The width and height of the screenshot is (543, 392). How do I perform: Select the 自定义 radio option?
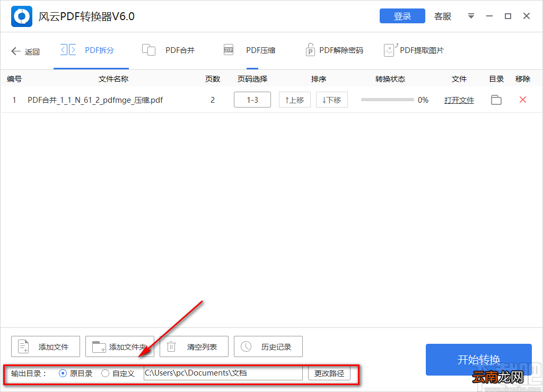[x=118, y=373]
